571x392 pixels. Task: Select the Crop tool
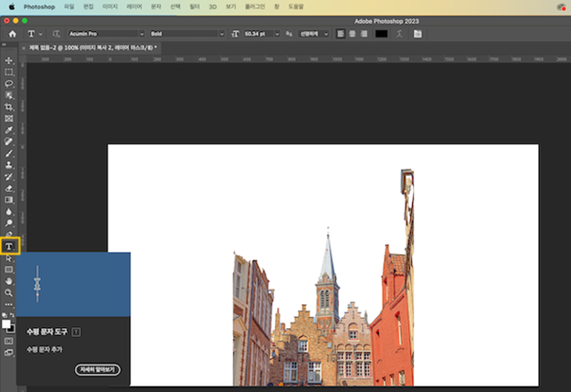[x=9, y=107]
